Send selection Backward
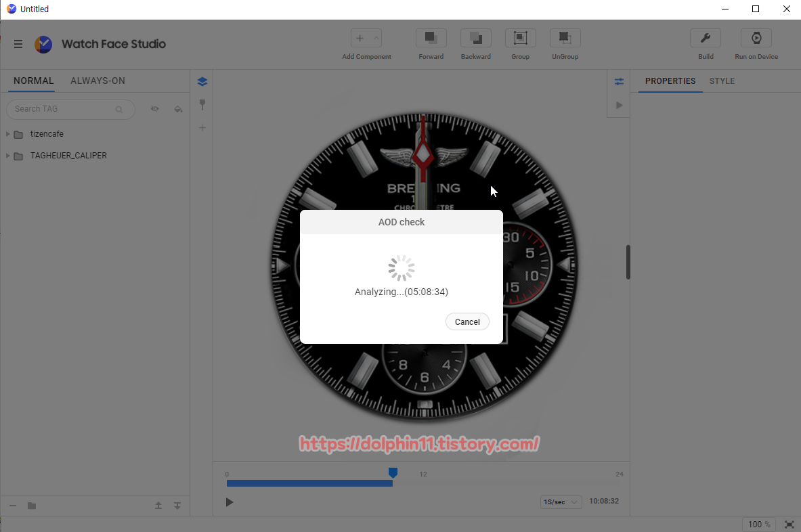Screen dimensions: 801x532 tap(475, 39)
